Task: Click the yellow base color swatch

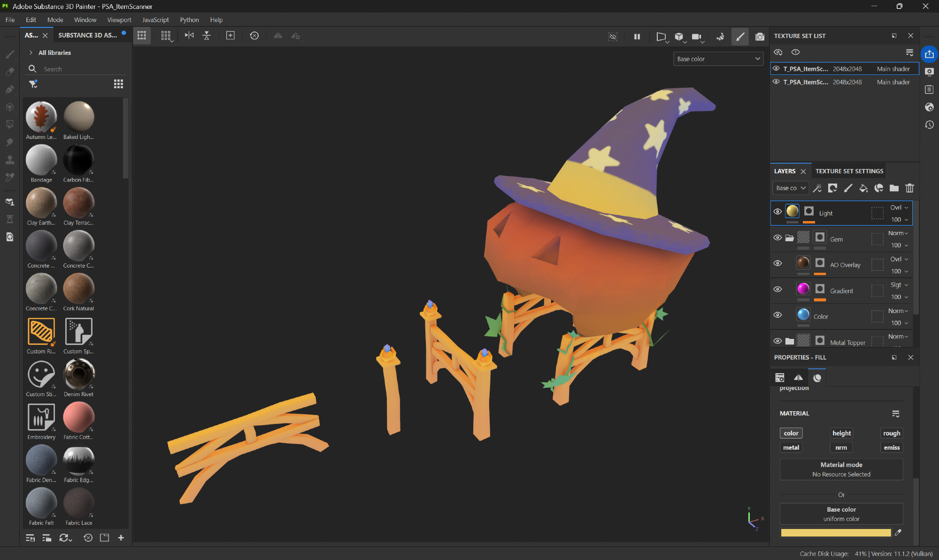Action: point(835,533)
